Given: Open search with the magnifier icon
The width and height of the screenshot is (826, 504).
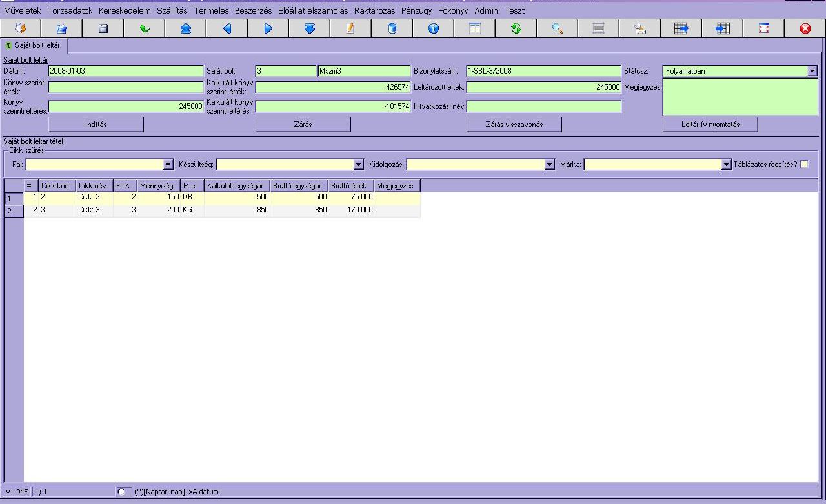Looking at the screenshot, I should tap(558, 28).
